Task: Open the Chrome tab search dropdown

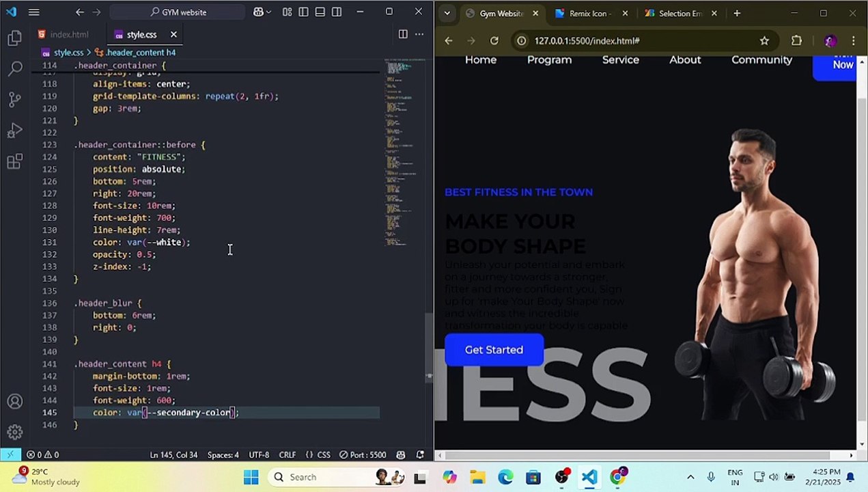Action: (x=447, y=13)
